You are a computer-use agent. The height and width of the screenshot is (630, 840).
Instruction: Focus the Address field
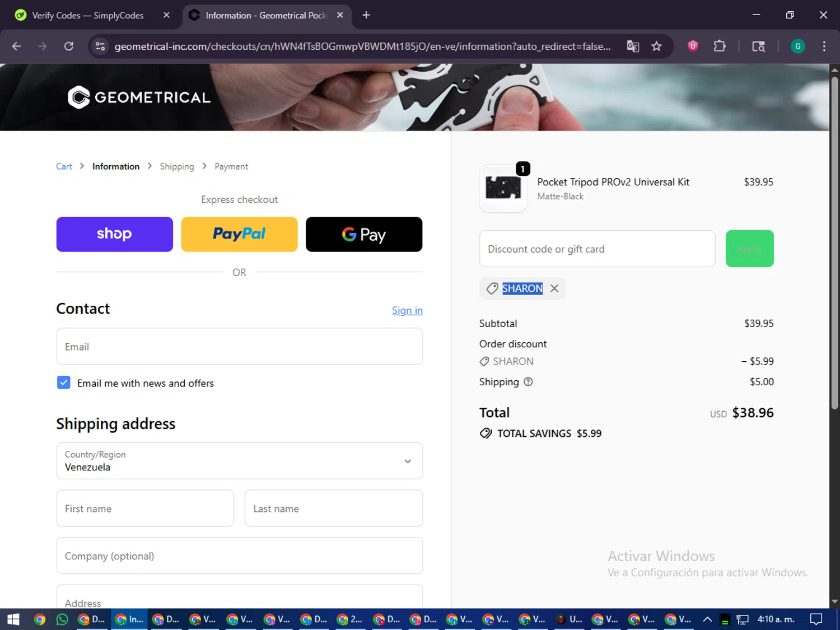[240, 598]
